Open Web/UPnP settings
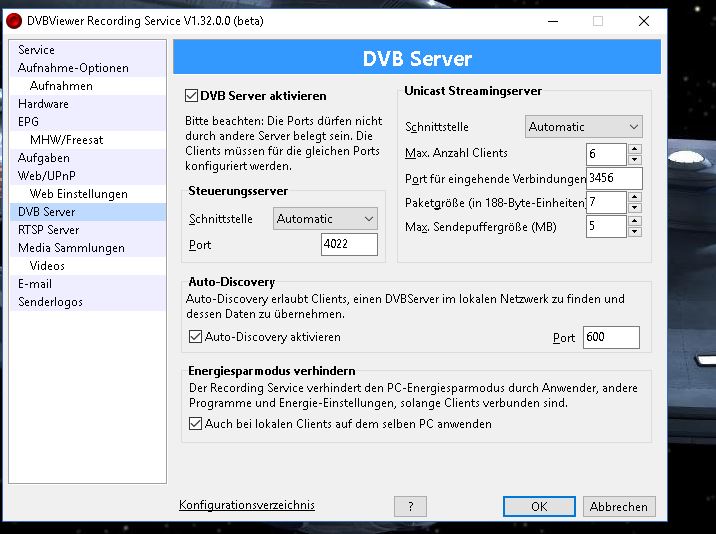This screenshot has width=716, height=534. [x=88, y=176]
